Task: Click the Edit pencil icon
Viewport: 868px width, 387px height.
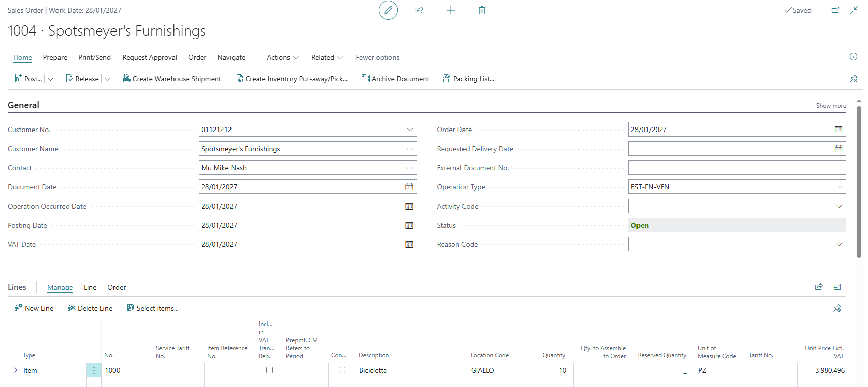Action: [x=388, y=10]
